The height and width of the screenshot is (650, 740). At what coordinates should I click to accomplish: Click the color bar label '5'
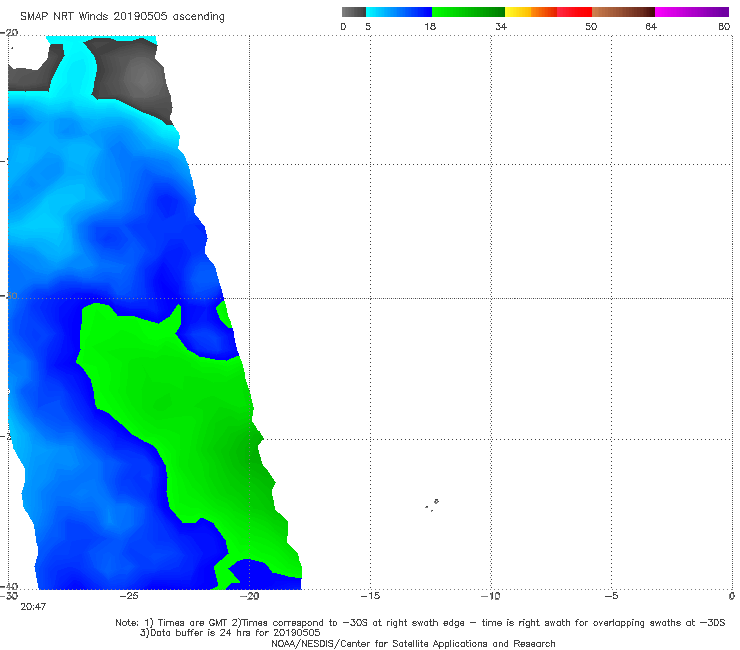(x=368, y=27)
